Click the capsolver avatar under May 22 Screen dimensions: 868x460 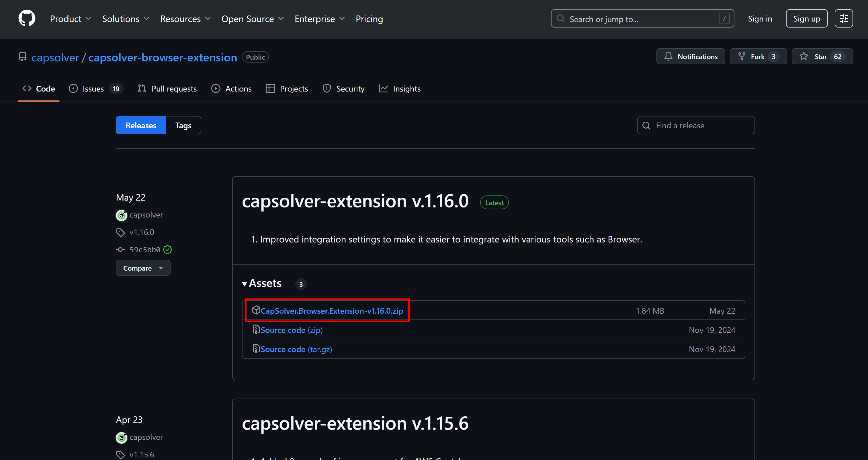[121, 215]
